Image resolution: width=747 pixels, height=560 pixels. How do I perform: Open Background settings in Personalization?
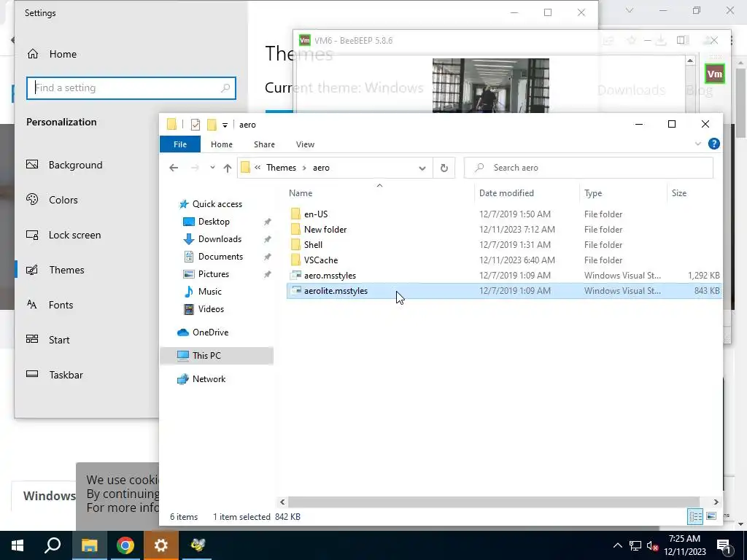point(75,165)
